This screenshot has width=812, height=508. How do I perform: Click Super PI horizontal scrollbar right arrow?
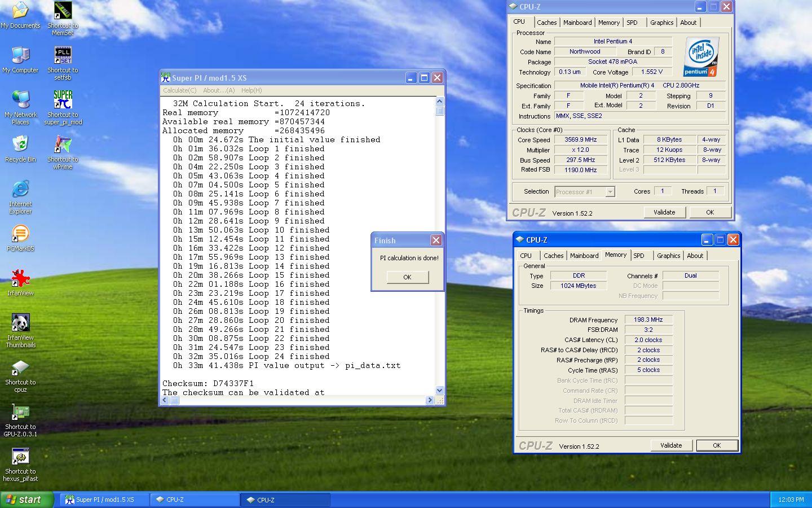click(430, 400)
